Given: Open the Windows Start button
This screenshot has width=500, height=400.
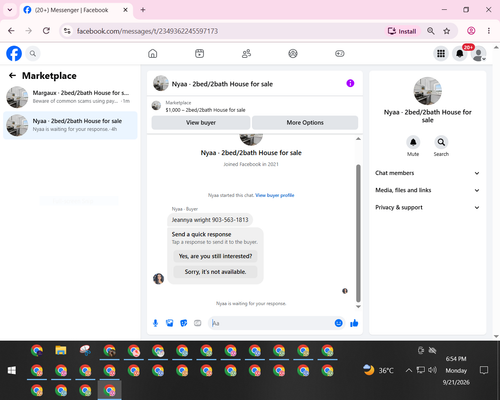Looking at the screenshot, I should [12, 370].
